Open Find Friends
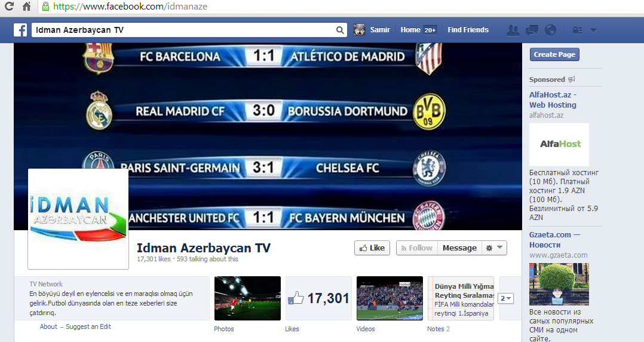Screen dimensions: 644x342 468,30
